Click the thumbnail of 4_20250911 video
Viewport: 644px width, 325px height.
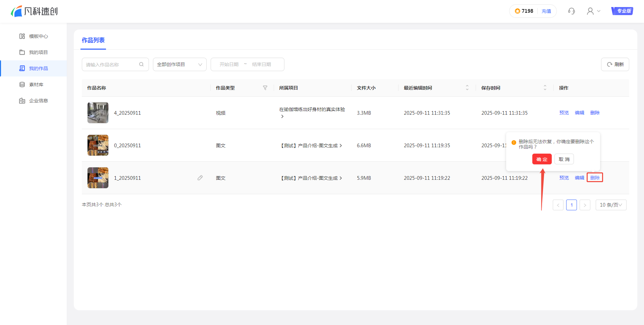(x=98, y=113)
